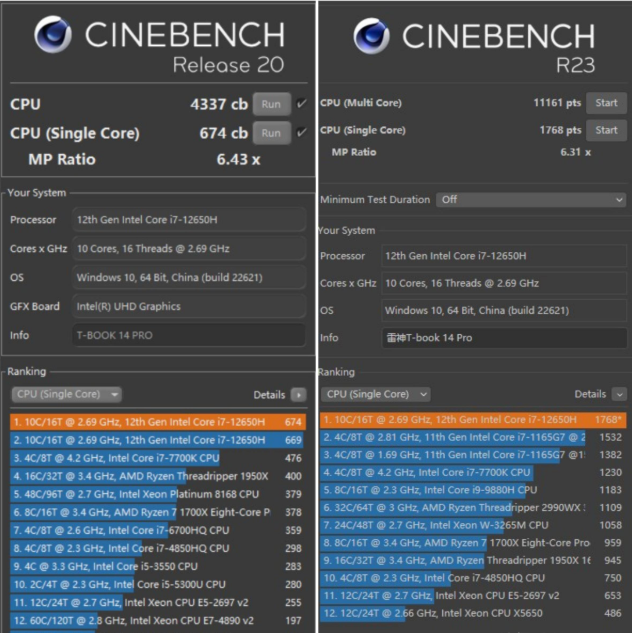The width and height of the screenshot is (632, 633).
Task: Select R23 row Ryzen 7 1700X Eight-Core
Action: [x=473, y=543]
